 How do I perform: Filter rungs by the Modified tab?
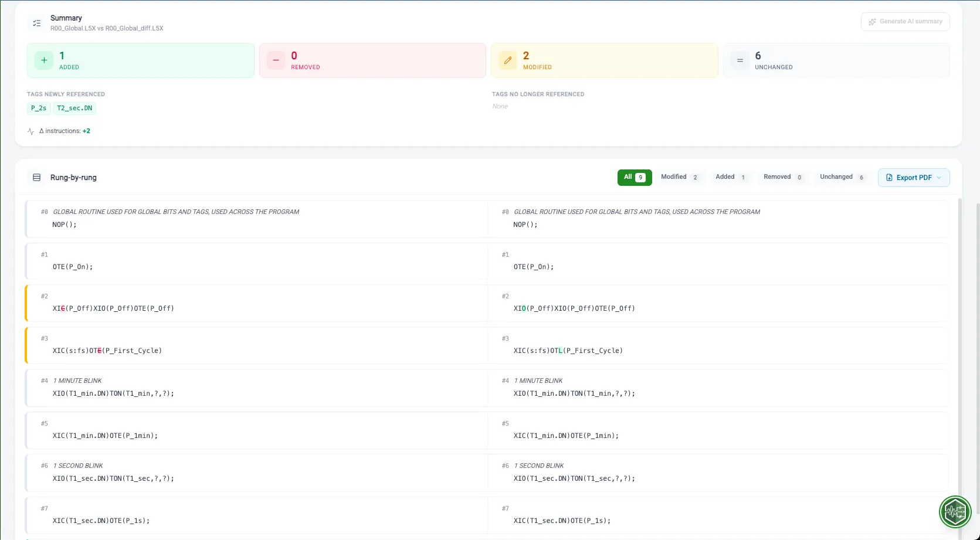click(680, 177)
